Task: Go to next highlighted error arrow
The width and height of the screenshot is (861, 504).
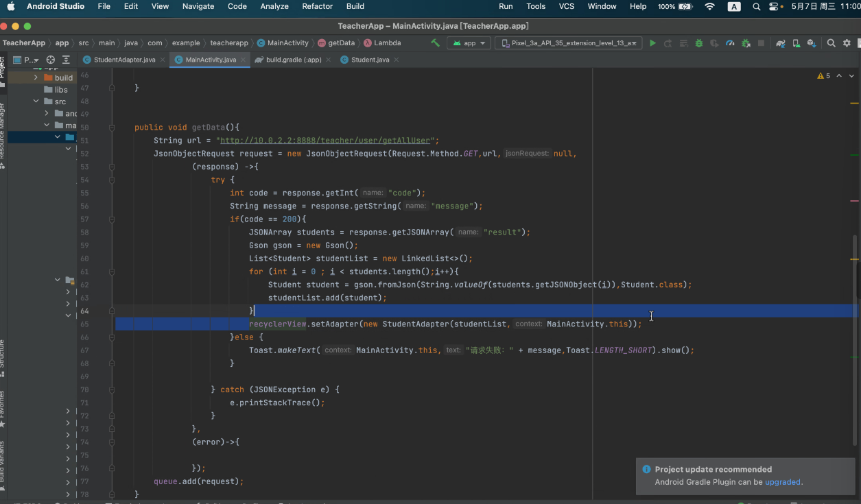Action: click(x=852, y=76)
